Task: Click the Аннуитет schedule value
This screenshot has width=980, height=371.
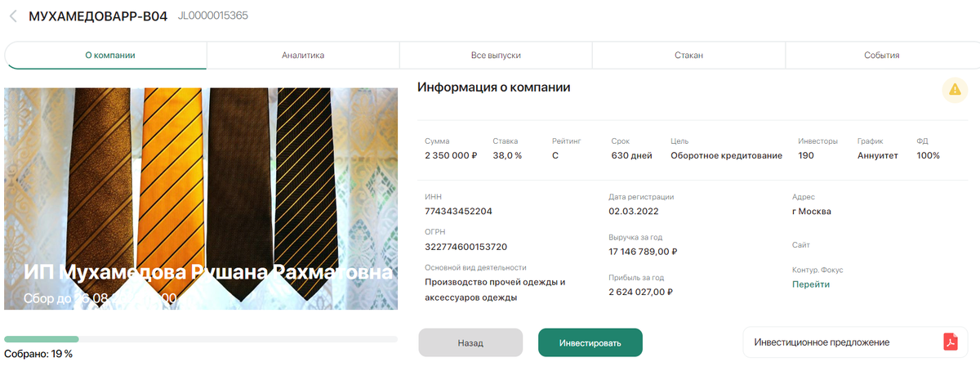Action: click(x=878, y=155)
